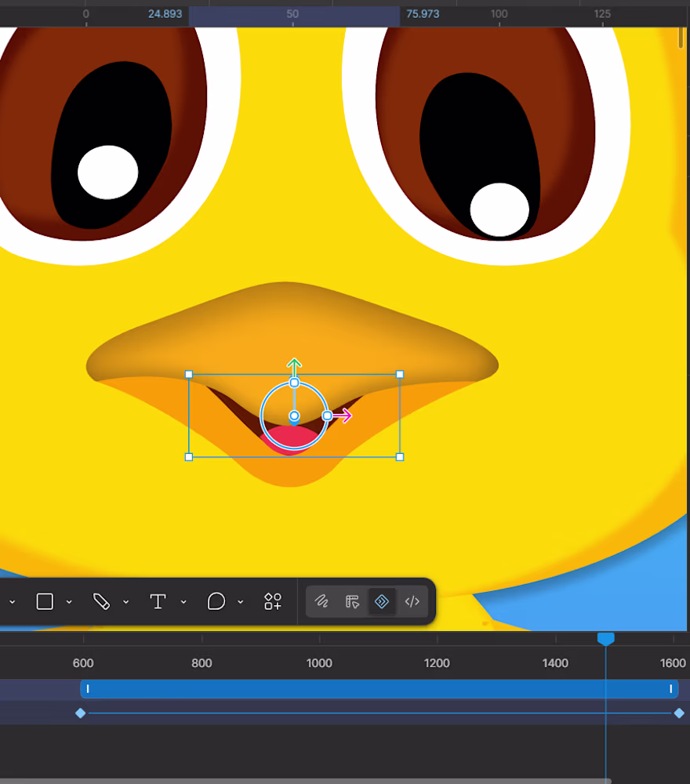Expand the speech bubble tool options dropdown

[241, 602]
